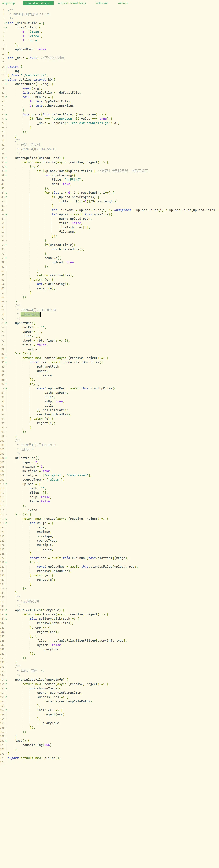Image resolution: width=219 pixels, height=868 pixels.
Task: Click "filter: _defaultFile.filesFilter[queryInfo.type]," line
Action: [x=82, y=641]
